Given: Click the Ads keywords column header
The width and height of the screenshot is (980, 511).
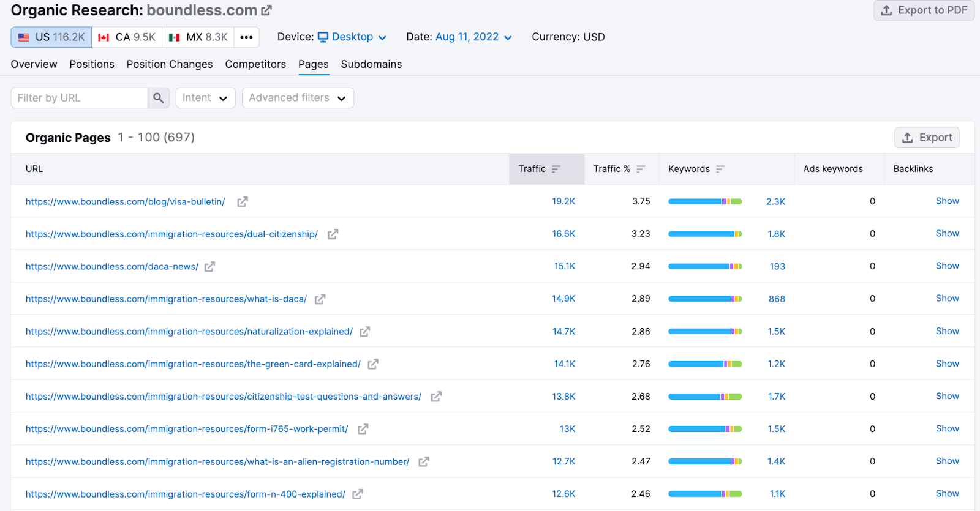Looking at the screenshot, I should tap(833, 169).
